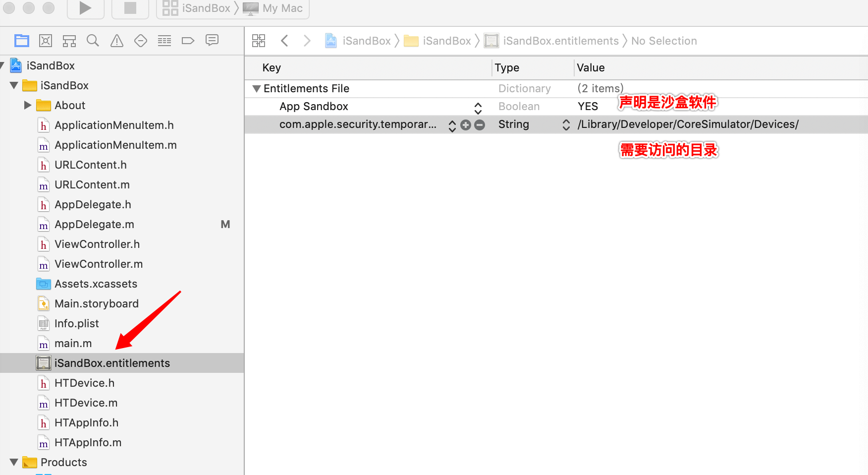Open Main.storyboard

(x=97, y=303)
